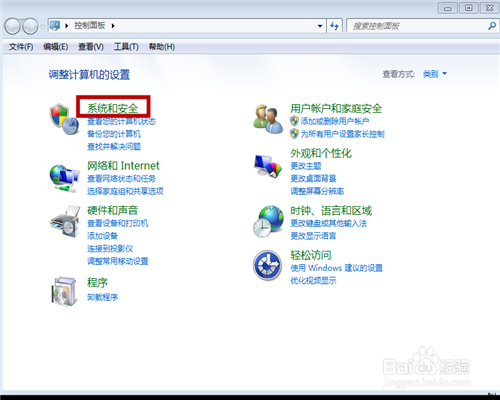Click 更改主题 link
This screenshot has width=500, height=400.
coord(306,166)
